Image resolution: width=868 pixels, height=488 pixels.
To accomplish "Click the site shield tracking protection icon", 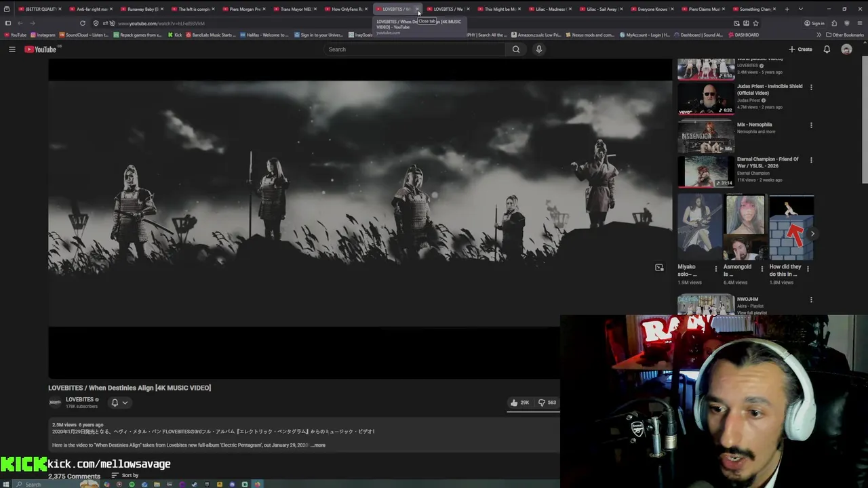I will pos(96,23).
